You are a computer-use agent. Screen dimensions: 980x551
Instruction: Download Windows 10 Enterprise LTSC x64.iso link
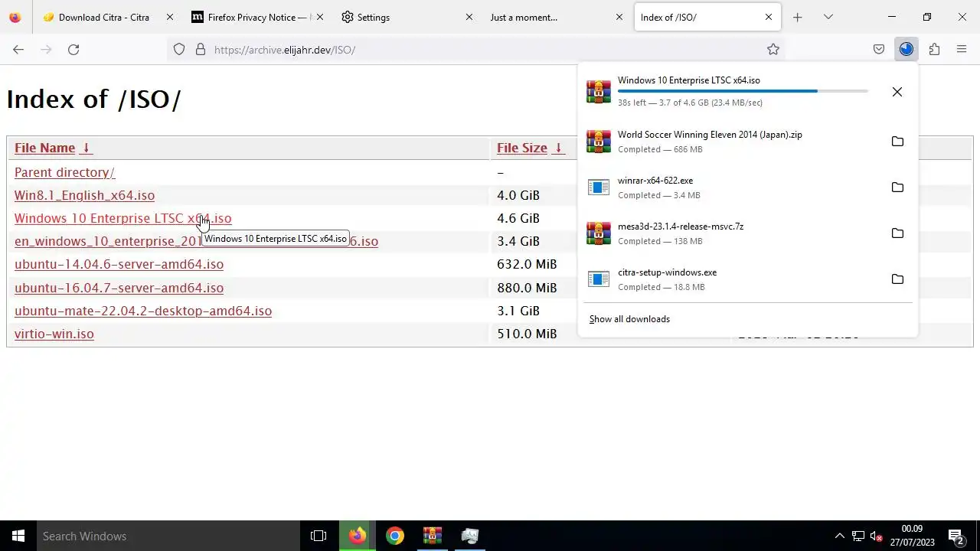point(122,218)
